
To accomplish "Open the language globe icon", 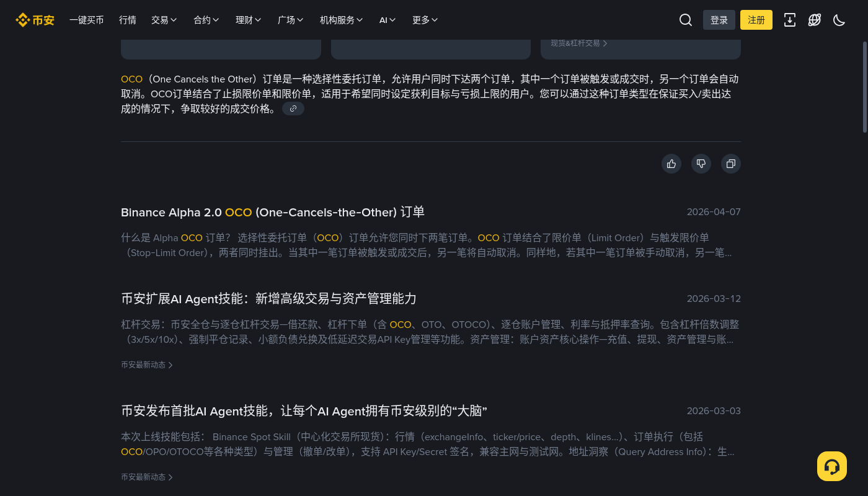I will click(x=815, y=20).
